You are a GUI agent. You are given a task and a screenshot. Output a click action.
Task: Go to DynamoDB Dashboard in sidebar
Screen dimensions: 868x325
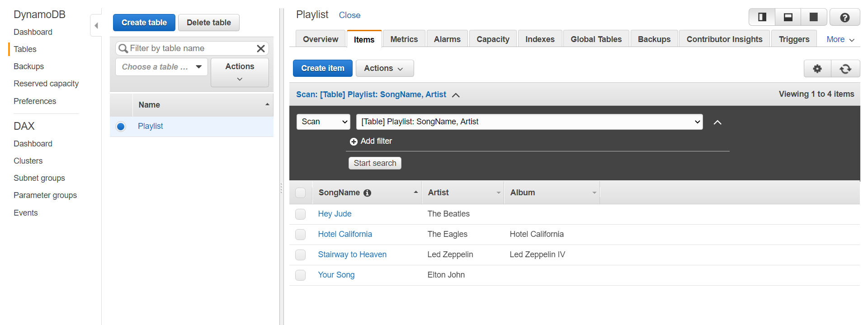(33, 32)
